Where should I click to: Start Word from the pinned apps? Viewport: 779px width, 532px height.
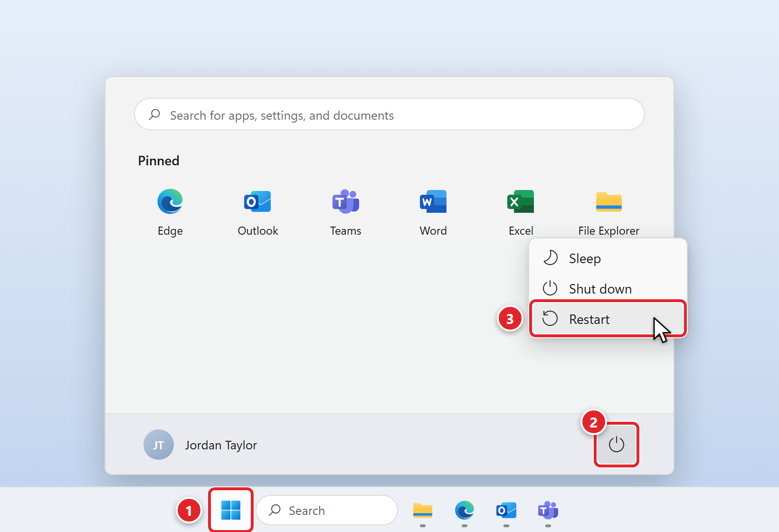[x=433, y=211]
